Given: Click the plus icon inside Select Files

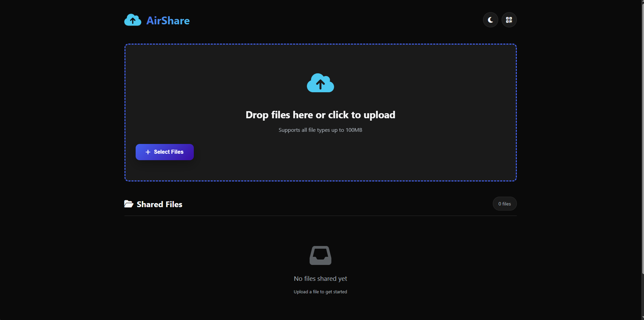Looking at the screenshot, I should 147,152.
